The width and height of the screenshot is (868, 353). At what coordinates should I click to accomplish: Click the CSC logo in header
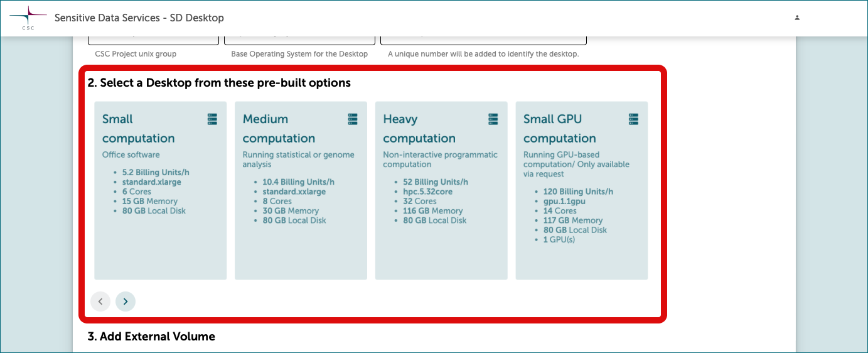coord(28,18)
